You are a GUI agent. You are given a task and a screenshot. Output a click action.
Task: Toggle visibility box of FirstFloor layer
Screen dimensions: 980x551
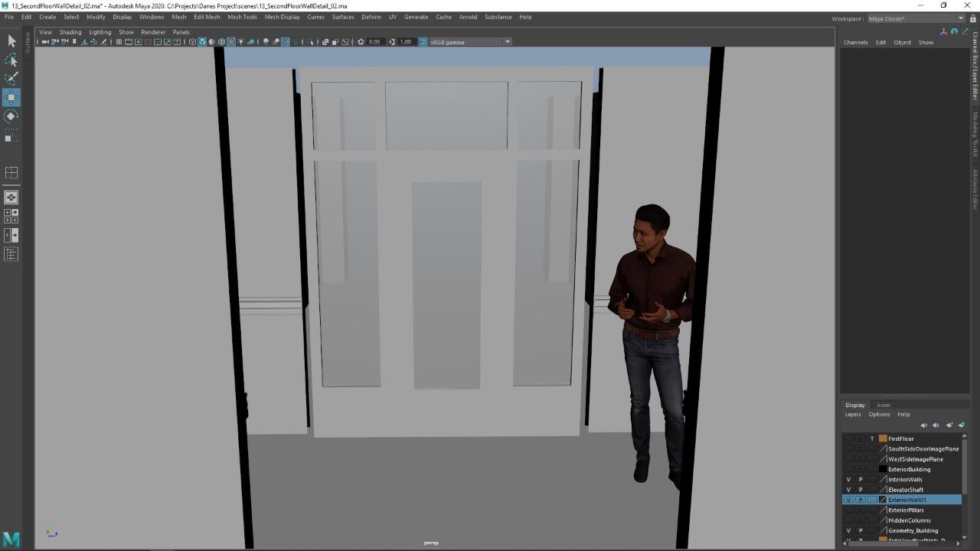coord(848,439)
